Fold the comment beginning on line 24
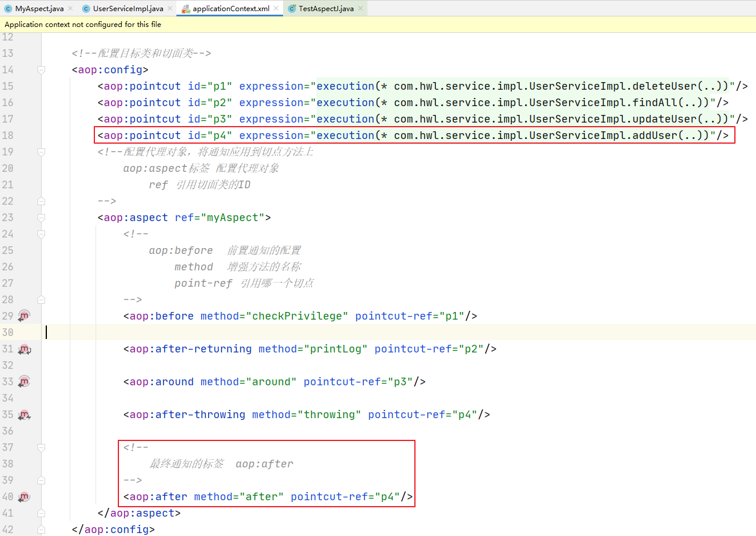756x536 pixels. coord(41,234)
